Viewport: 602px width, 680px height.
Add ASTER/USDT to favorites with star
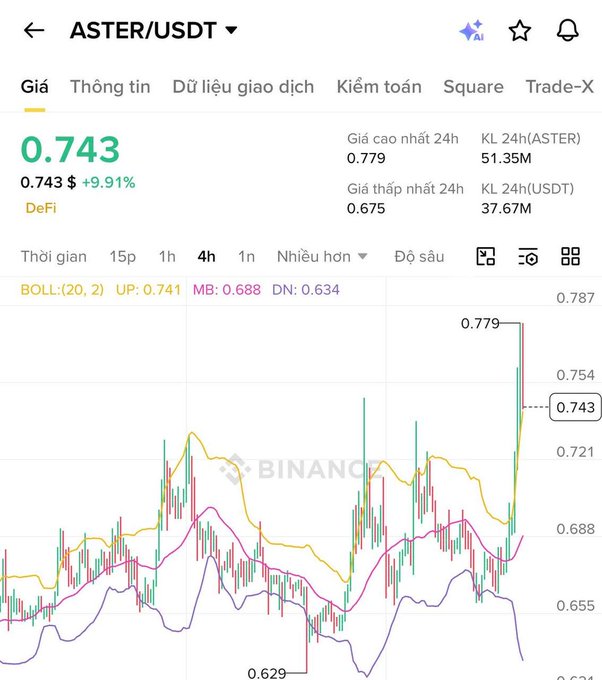tap(520, 31)
